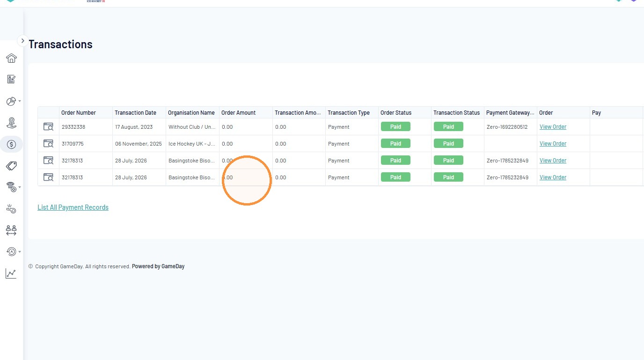This screenshot has height=360, width=644.
Task: Open List All Payment Records link
Action: pyautogui.click(x=73, y=207)
